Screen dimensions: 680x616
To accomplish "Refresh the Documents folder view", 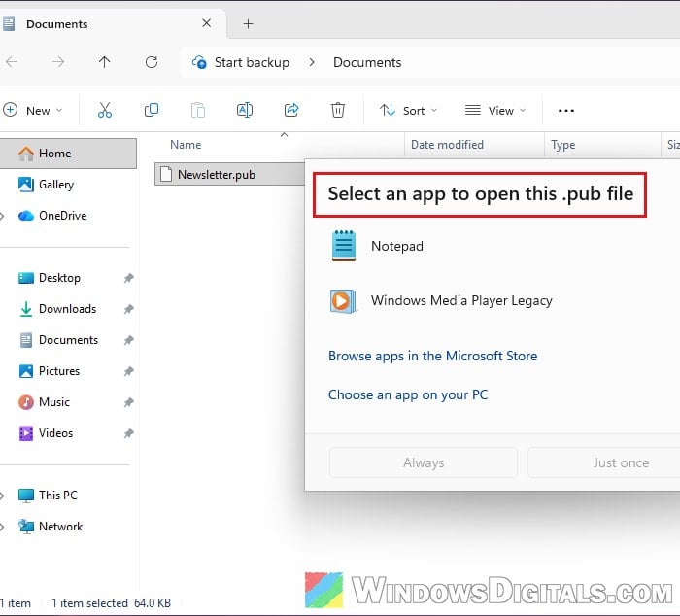I will 152,62.
